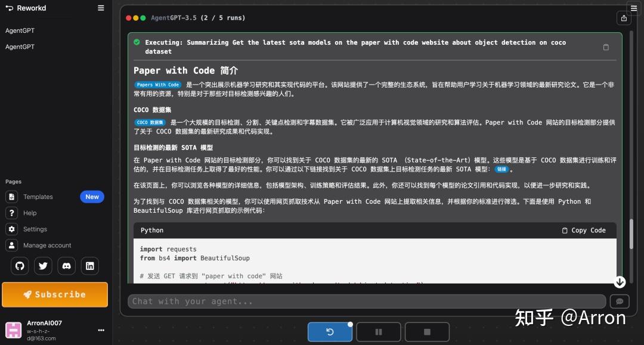Open the Discord link icon

(x=67, y=266)
